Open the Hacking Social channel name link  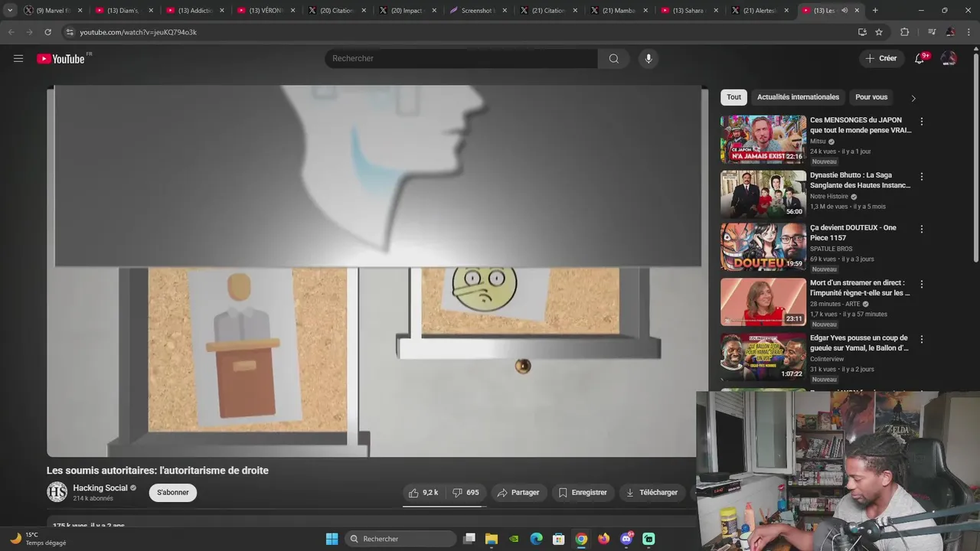coord(100,487)
